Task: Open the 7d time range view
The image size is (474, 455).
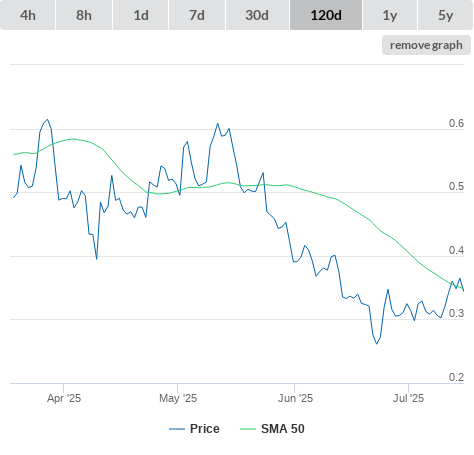Action: point(197,15)
